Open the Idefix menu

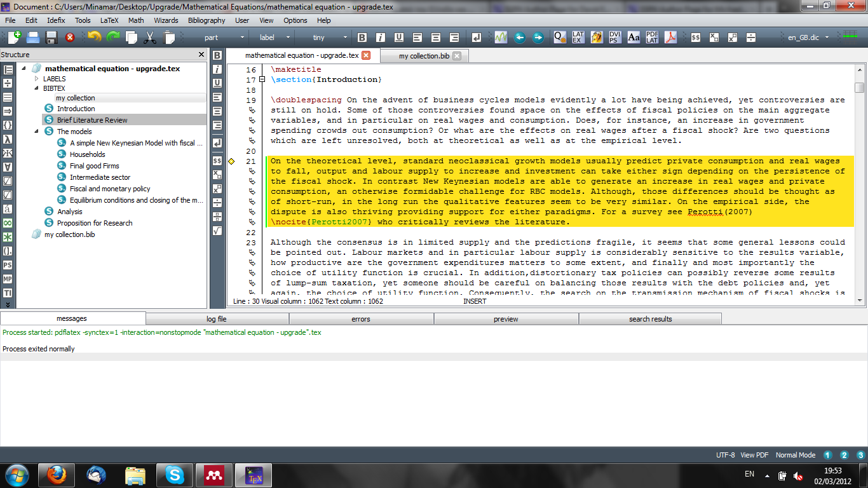coord(56,20)
